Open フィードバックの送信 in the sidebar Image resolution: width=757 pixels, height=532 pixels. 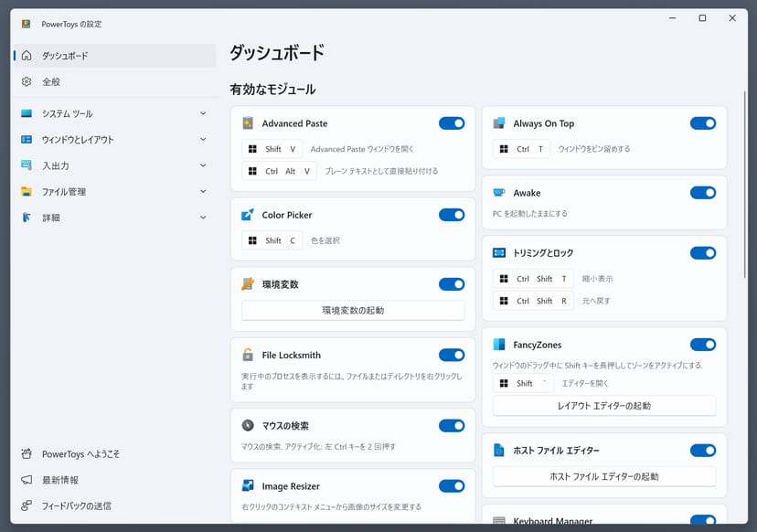(x=77, y=505)
